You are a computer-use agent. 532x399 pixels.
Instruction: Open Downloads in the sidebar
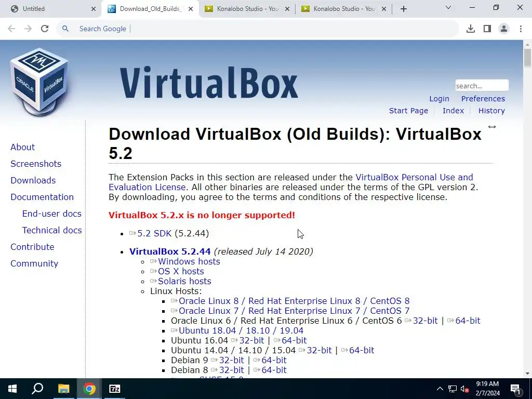[x=33, y=180]
